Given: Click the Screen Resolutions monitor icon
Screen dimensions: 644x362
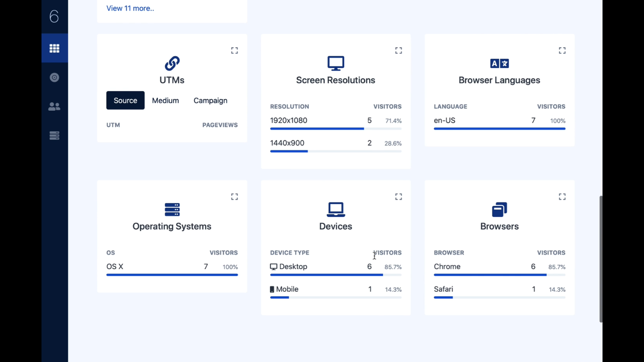Looking at the screenshot, I should (x=336, y=63).
